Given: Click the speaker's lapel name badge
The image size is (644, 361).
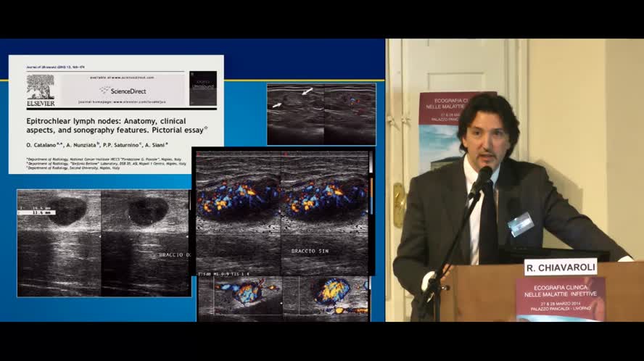Looking at the screenshot, I should click(x=520, y=224).
